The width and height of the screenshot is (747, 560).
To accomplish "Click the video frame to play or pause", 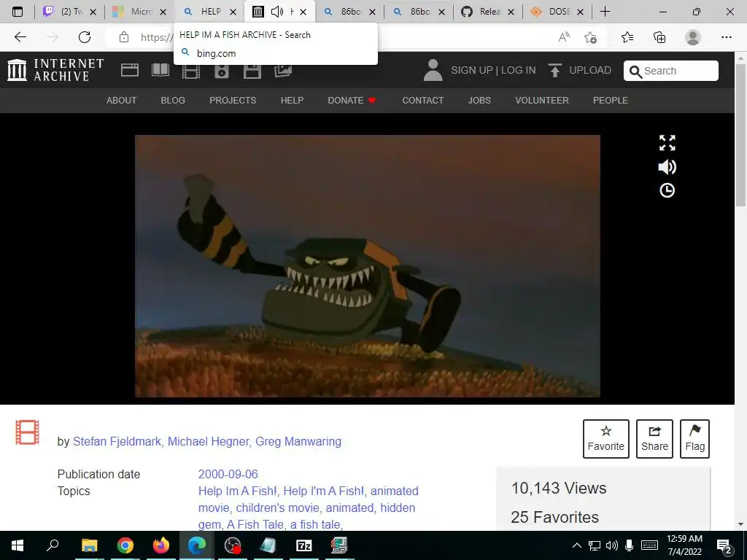I will 368,265.
